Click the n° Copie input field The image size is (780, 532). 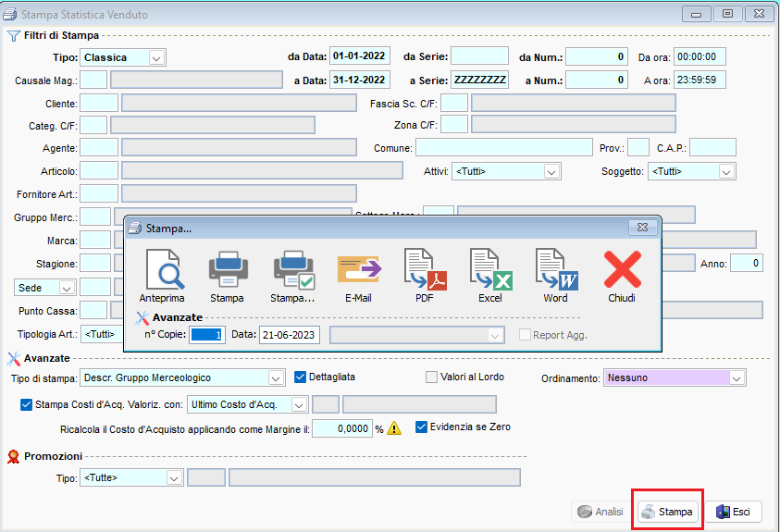[x=207, y=335]
